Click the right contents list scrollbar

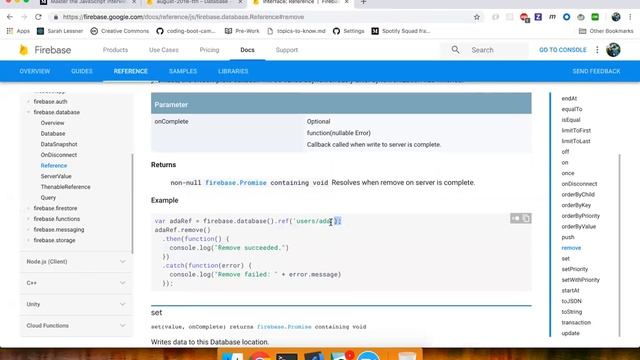click(620, 245)
